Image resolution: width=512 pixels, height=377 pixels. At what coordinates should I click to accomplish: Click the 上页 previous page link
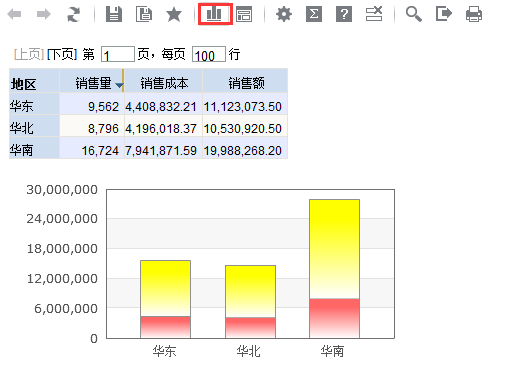click(x=29, y=54)
